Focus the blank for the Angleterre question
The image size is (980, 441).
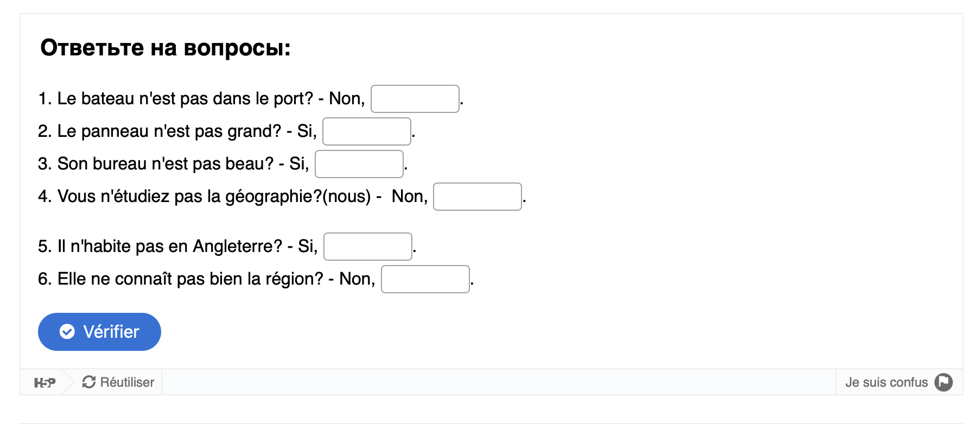point(367,247)
